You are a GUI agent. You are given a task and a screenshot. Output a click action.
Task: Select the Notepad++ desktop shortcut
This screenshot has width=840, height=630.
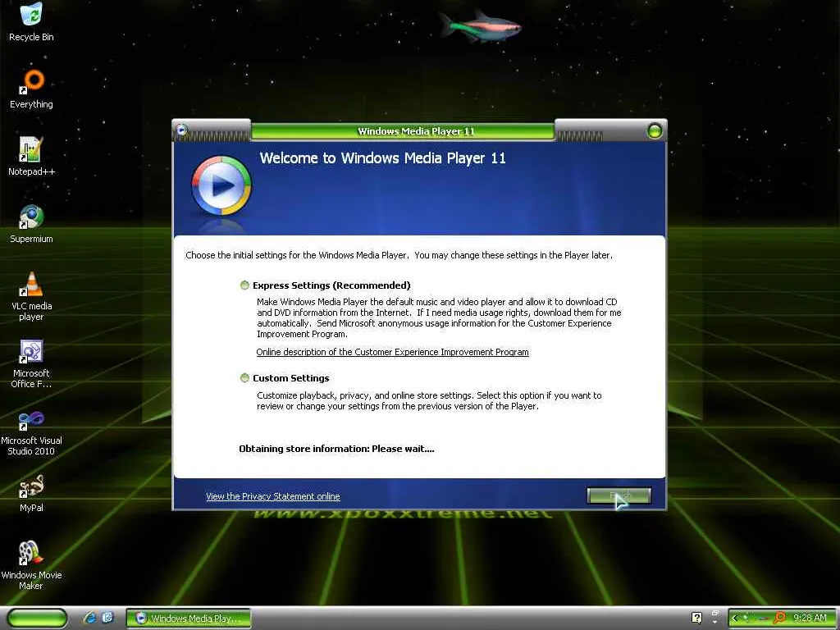31,156
